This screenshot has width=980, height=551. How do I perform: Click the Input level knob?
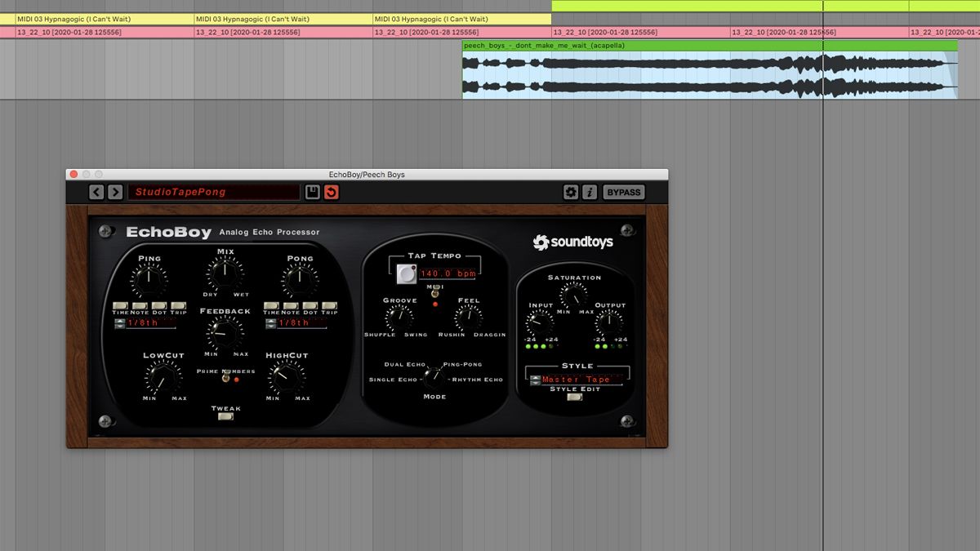point(540,323)
